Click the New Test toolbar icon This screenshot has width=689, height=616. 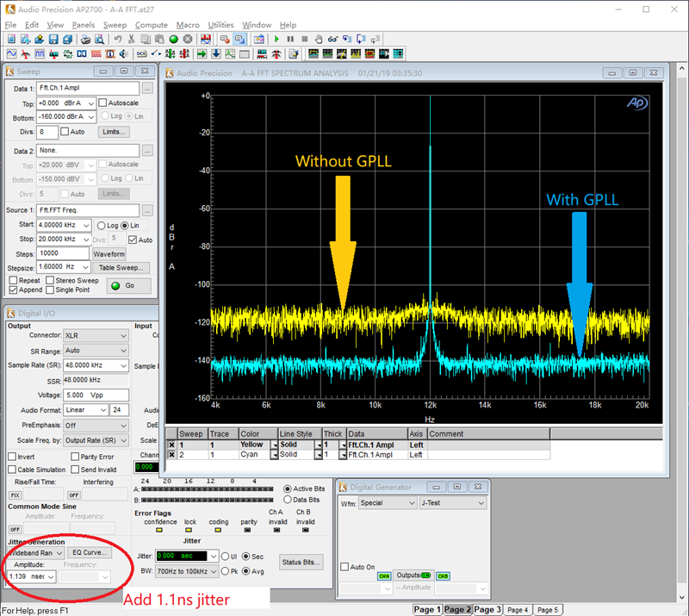click(11, 39)
